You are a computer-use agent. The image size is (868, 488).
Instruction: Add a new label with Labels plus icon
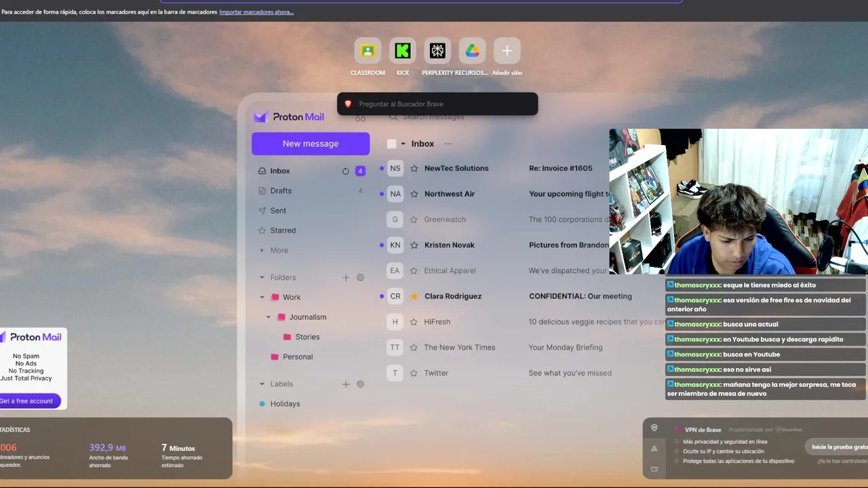(x=346, y=384)
